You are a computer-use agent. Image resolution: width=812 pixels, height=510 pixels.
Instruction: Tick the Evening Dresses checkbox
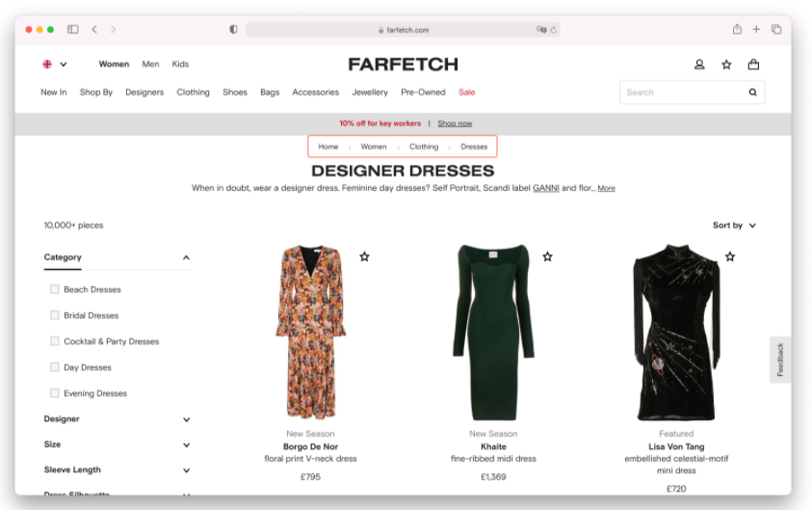click(55, 393)
